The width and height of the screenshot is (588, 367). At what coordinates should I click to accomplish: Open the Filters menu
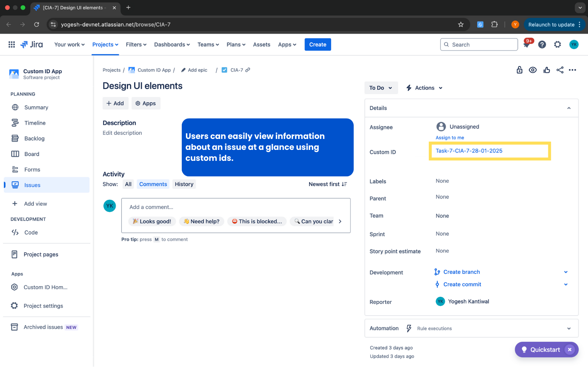[x=136, y=45]
